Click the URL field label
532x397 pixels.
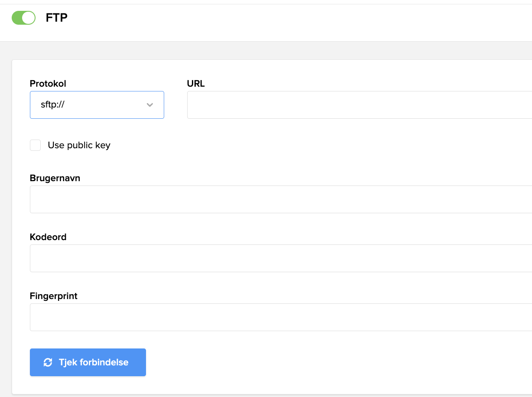click(x=196, y=84)
